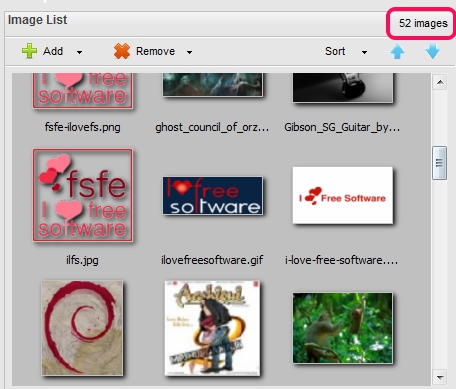The height and width of the screenshot is (389, 456).
Task: Click the Sort button
Action: pyautogui.click(x=335, y=51)
